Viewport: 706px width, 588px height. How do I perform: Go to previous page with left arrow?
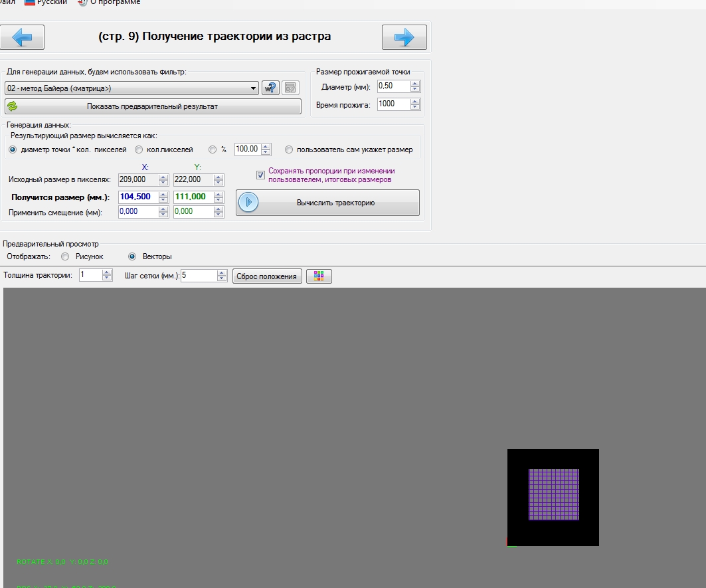[x=22, y=37]
